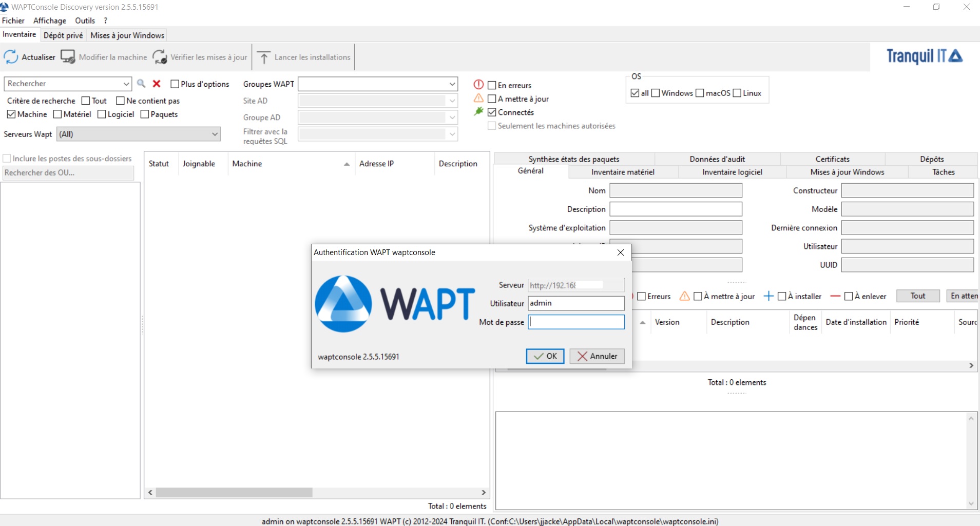Click the OK button in login dialog
The height and width of the screenshot is (526, 980).
[545, 356]
